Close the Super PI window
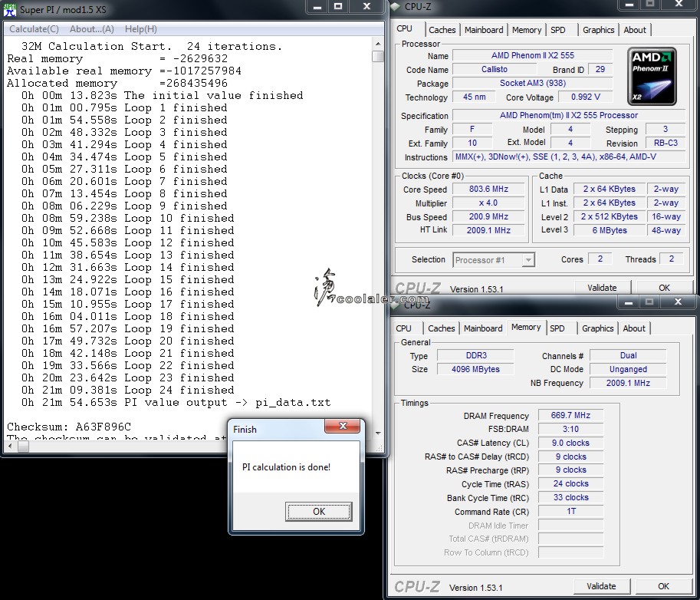This screenshot has height=600, width=700. [x=368, y=6]
